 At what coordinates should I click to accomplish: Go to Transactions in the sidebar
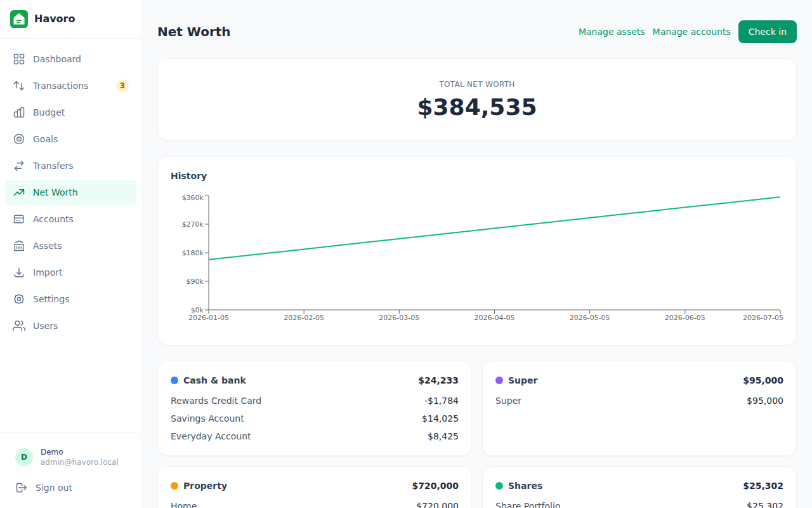coord(70,86)
